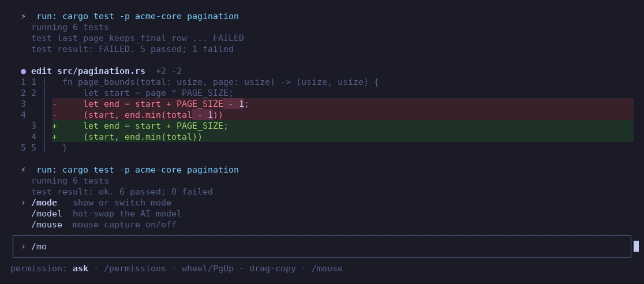Screen dimensions: 644x284
Task: Click the lightning bolt icon of the first cargo test run
Action: point(24,16)
